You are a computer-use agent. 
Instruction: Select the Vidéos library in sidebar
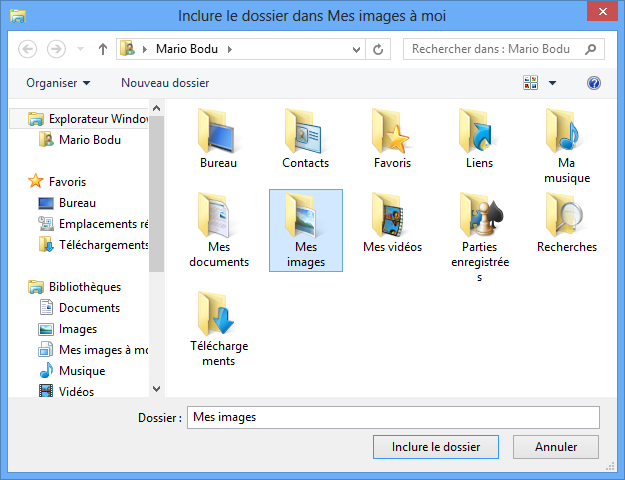tap(66, 392)
